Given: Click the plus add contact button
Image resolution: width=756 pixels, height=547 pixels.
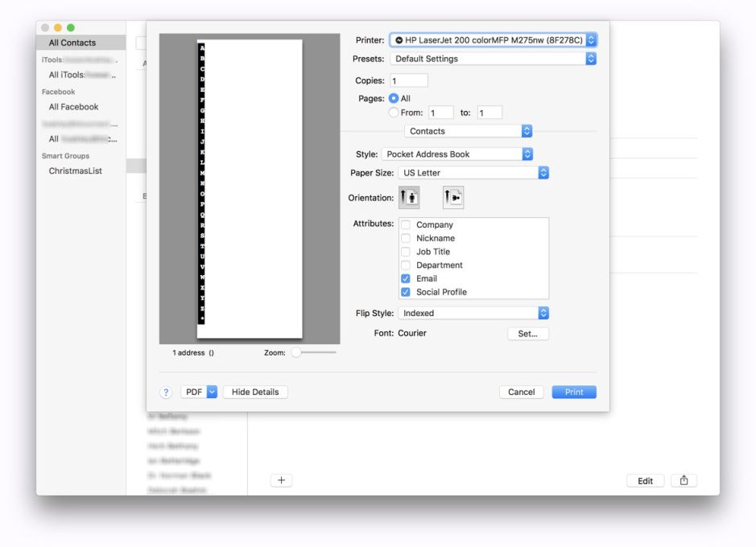Looking at the screenshot, I should click(281, 480).
